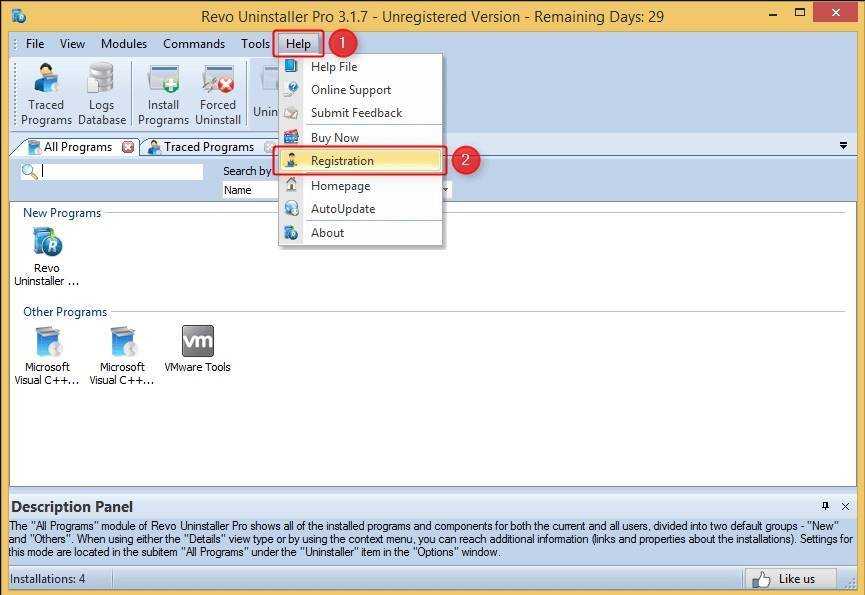Close the Description Panel

point(845,506)
